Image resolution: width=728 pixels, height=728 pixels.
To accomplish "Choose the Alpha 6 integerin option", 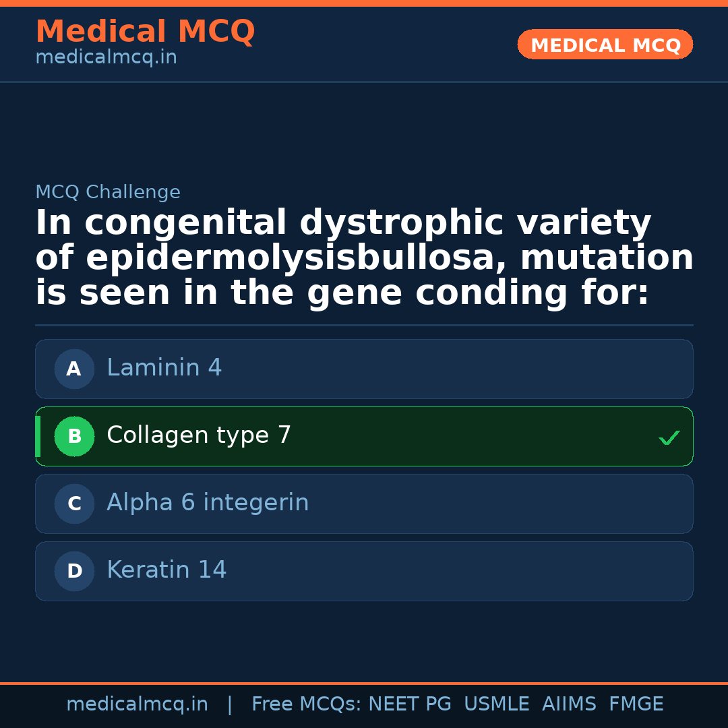I will pyautogui.click(x=364, y=504).
